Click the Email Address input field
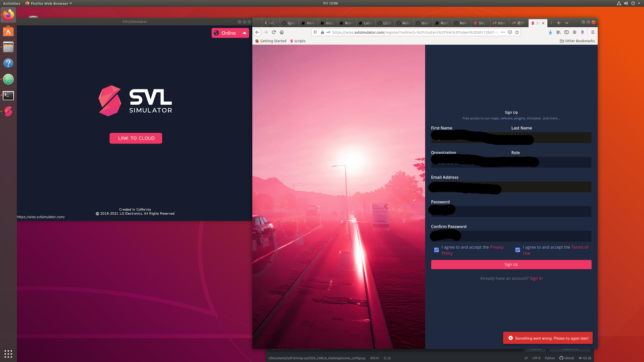This screenshot has height=362, width=644. click(x=511, y=187)
